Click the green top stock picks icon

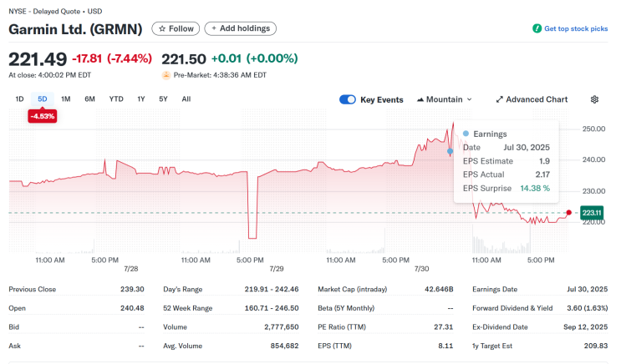(x=537, y=28)
